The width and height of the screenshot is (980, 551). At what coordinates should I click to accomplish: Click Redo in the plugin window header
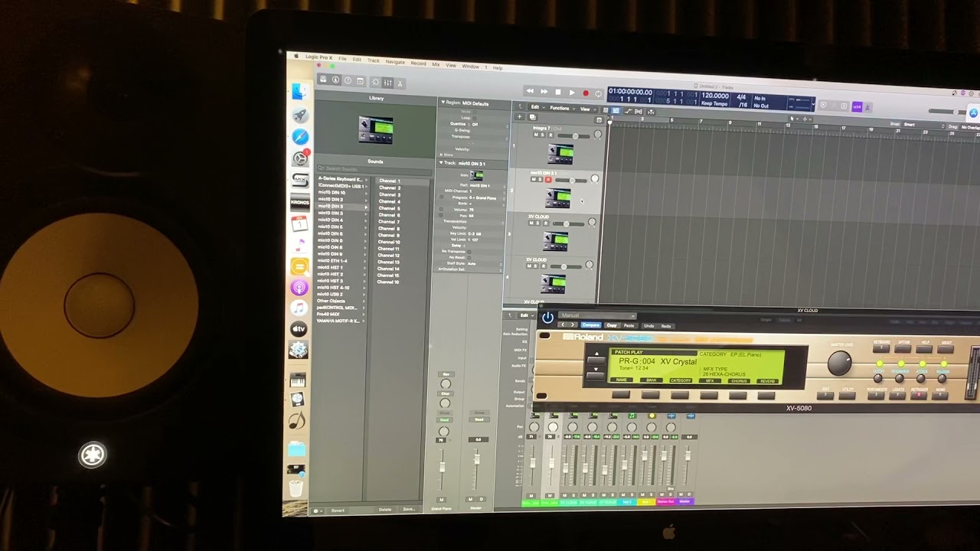point(666,326)
